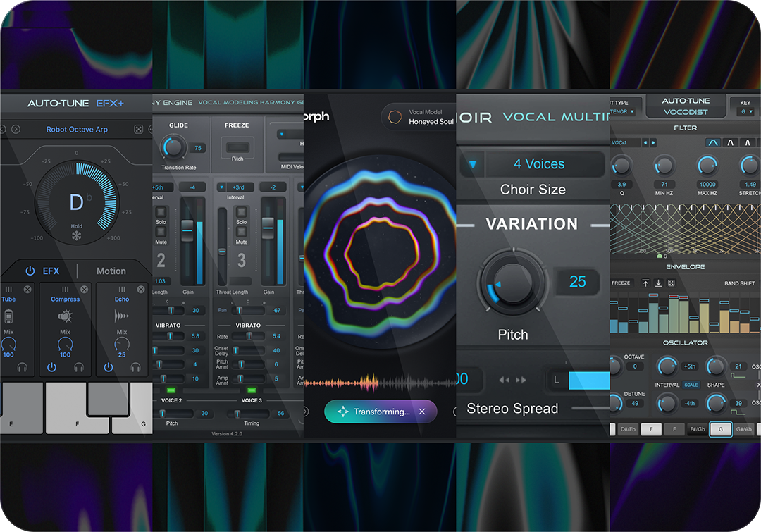761x532 pixels.
Task: Open the +5th interval dropdown
Action: tap(163, 187)
